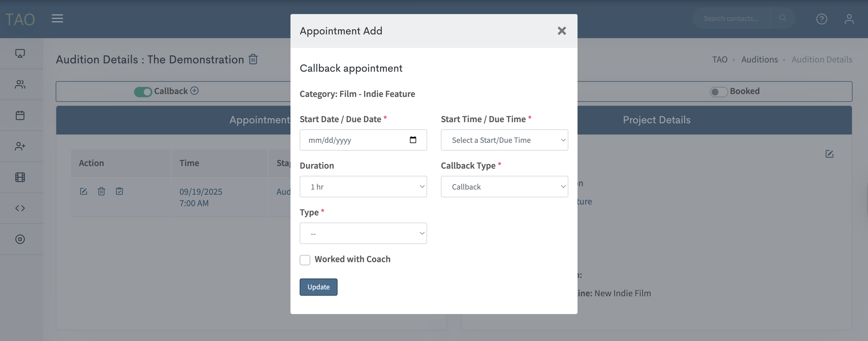Click the help question mark icon
The height and width of the screenshot is (341, 868).
[821, 19]
